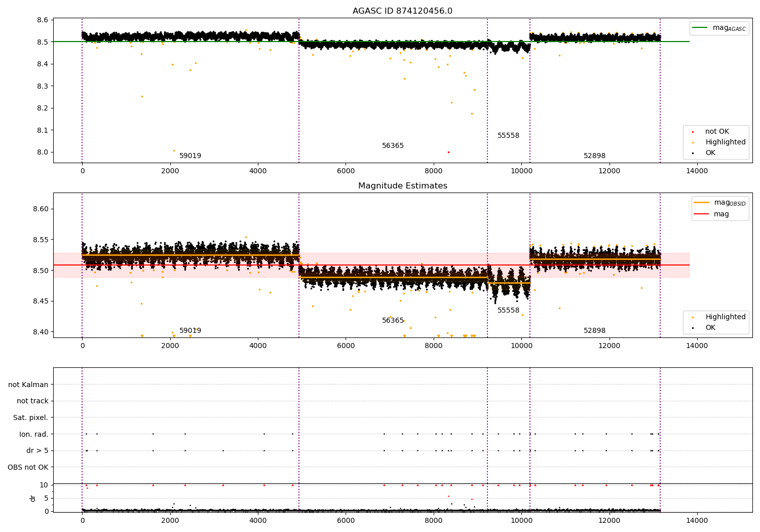Select the green mag AGASC legend entry
Viewport: 760px width, 532px height.
coord(719,28)
